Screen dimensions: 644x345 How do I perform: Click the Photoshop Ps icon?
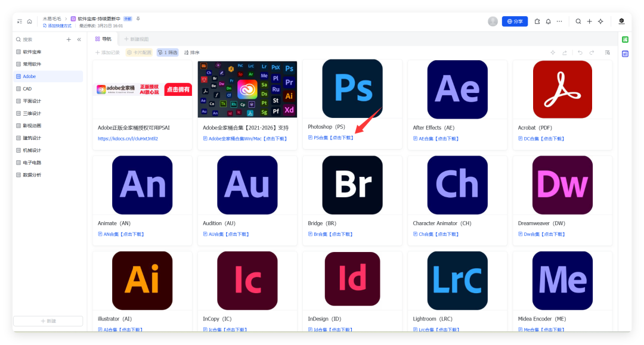tap(352, 89)
